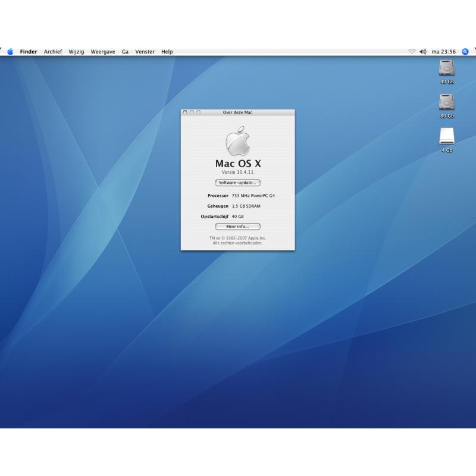Minimize the Over deze Mac window
Image resolution: width=476 pixels, height=476 pixels.
[192, 112]
